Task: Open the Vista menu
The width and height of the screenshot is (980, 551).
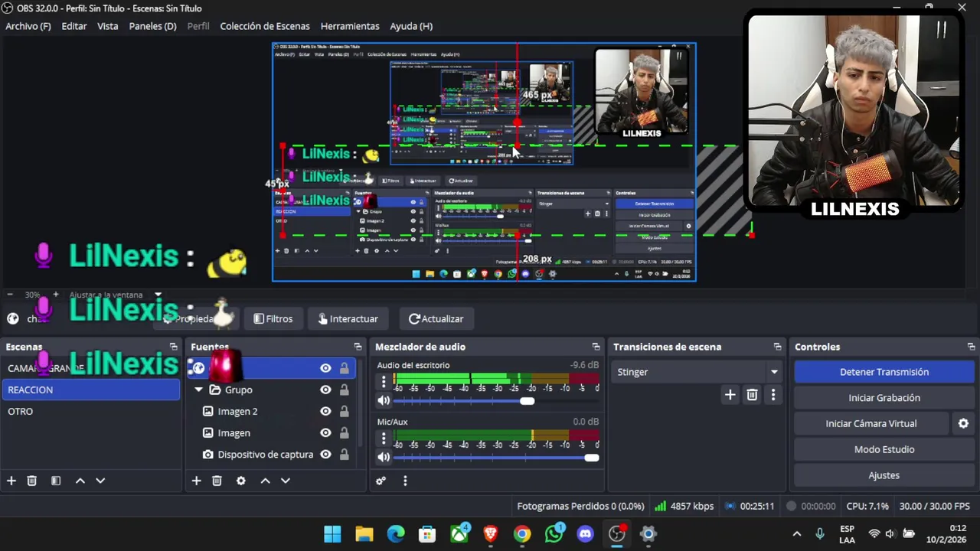Action: [x=108, y=26]
